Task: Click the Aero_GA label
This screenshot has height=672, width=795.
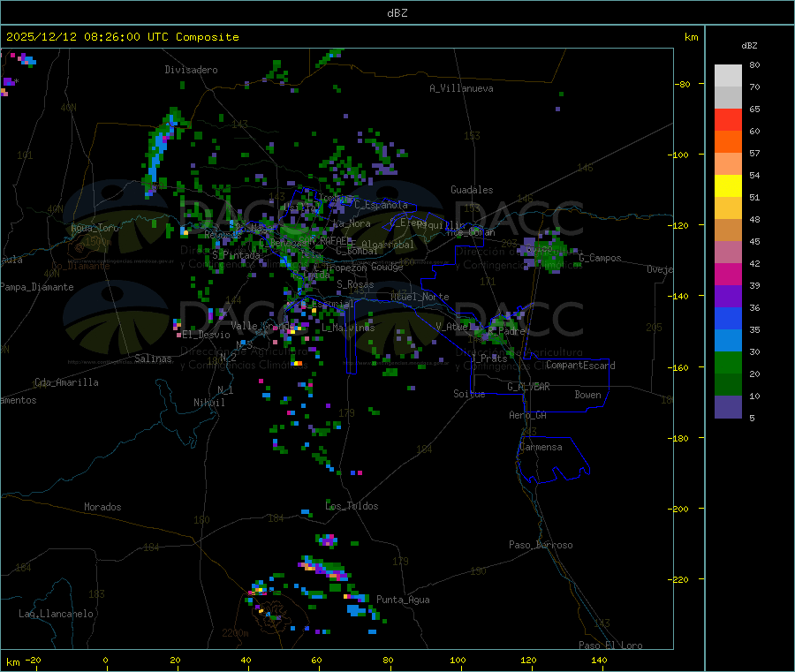Action: coord(528,415)
